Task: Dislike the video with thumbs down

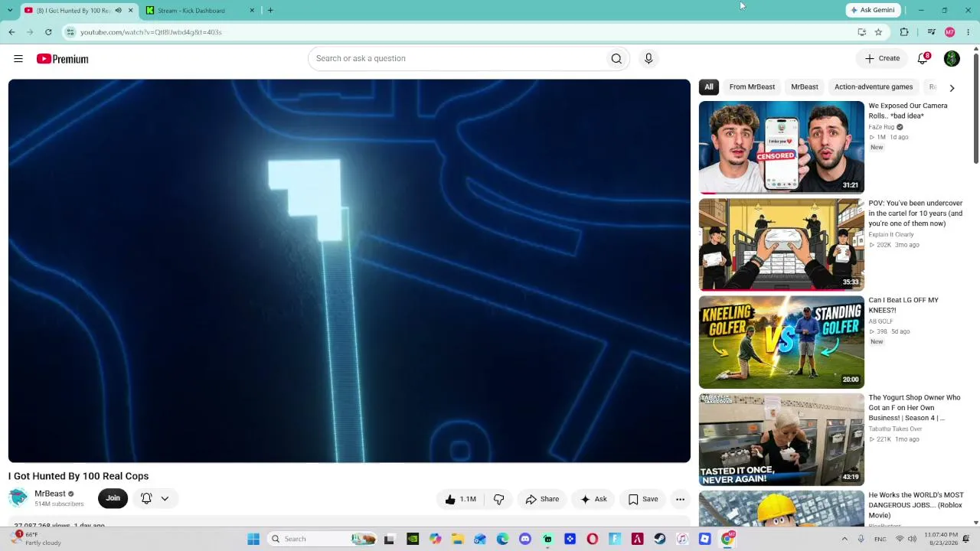Action: coord(498,499)
